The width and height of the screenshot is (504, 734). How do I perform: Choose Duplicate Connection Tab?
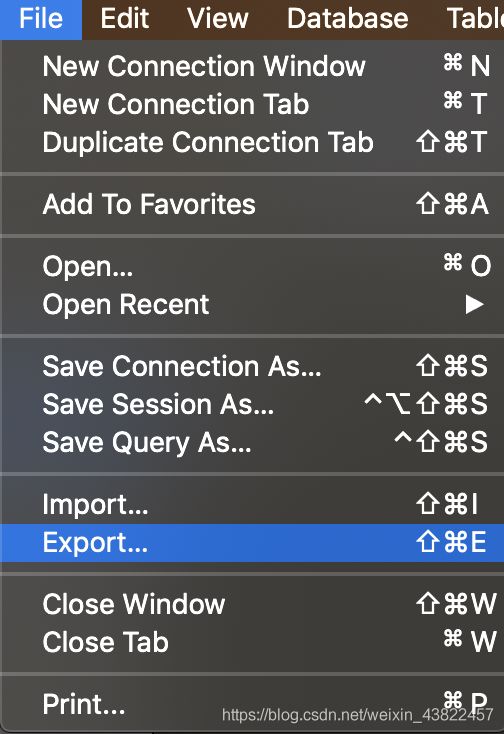click(x=252, y=142)
